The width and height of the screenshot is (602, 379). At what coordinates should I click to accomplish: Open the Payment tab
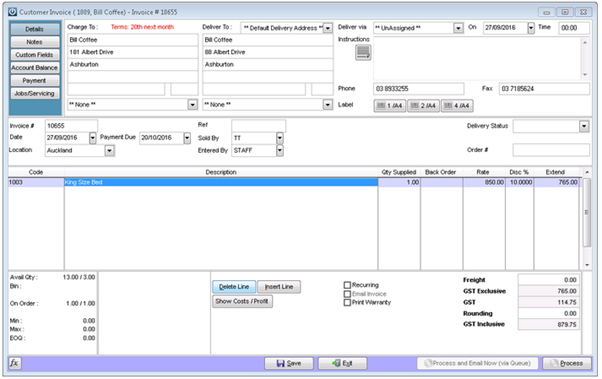(x=35, y=81)
